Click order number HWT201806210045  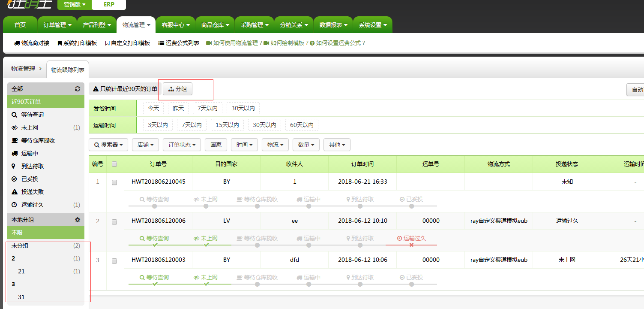click(159, 182)
